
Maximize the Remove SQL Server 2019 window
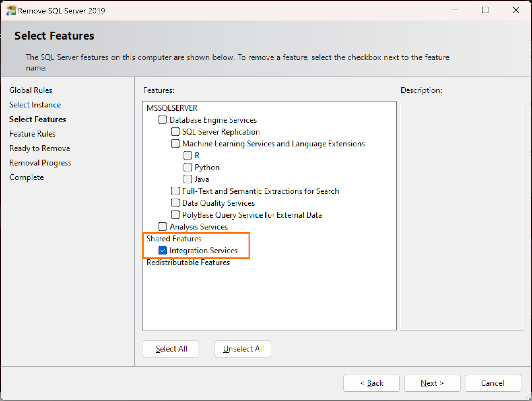485,10
